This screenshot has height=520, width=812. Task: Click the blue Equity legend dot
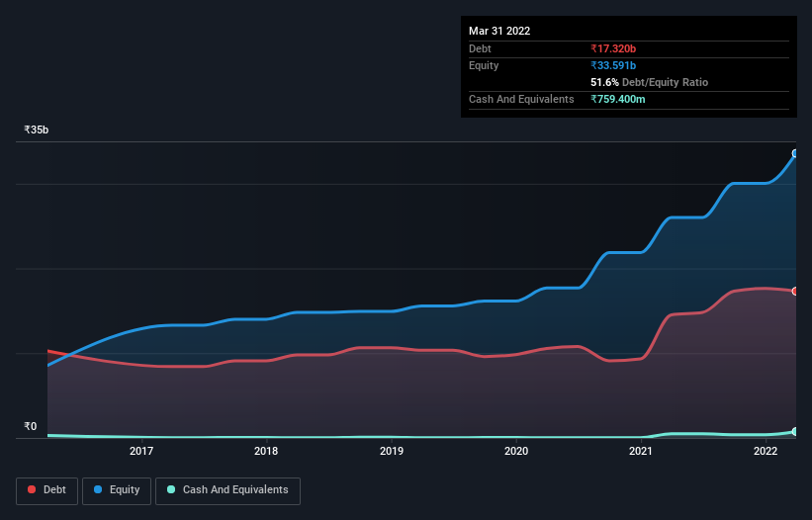(98, 489)
